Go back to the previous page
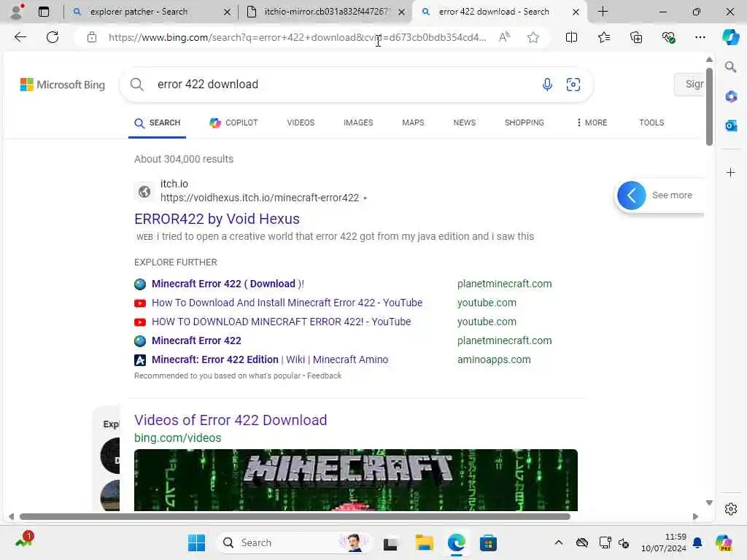 (x=20, y=37)
